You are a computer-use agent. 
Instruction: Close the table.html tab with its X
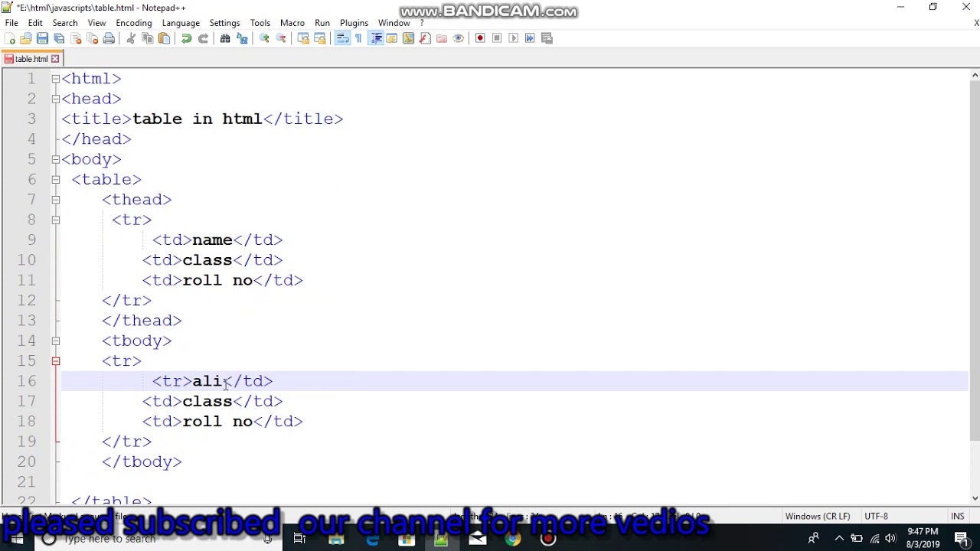[x=55, y=59]
